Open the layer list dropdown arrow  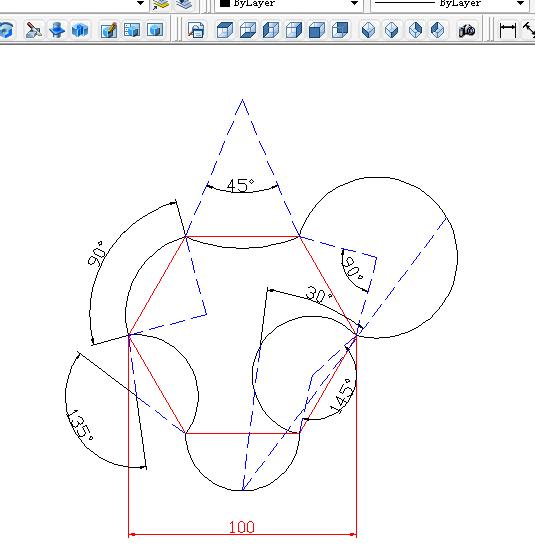[140, 3]
